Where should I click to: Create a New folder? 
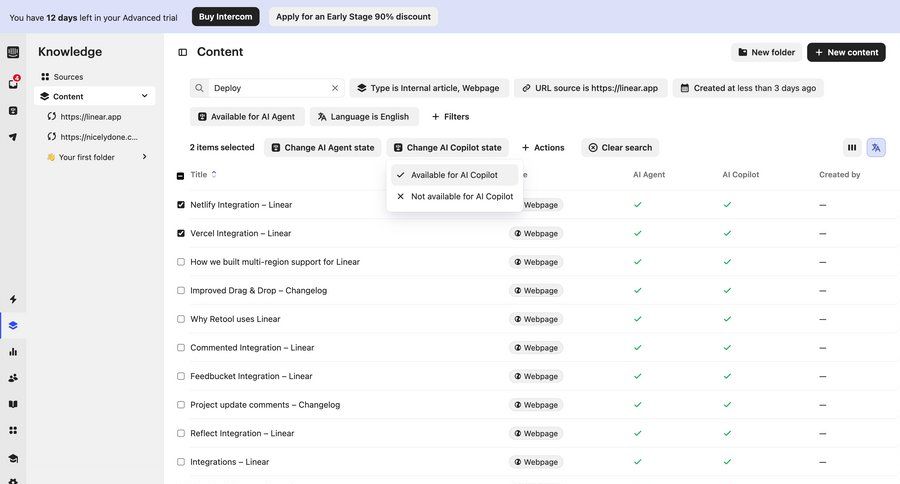[766, 52]
